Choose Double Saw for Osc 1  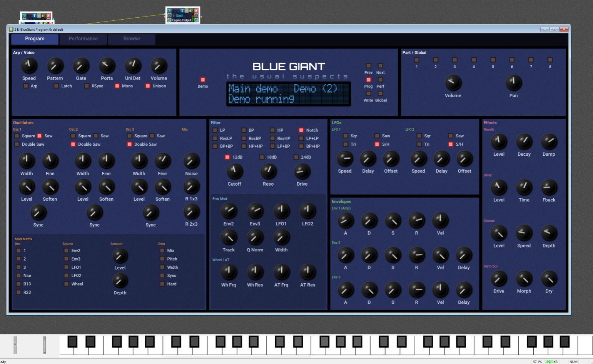(17, 145)
